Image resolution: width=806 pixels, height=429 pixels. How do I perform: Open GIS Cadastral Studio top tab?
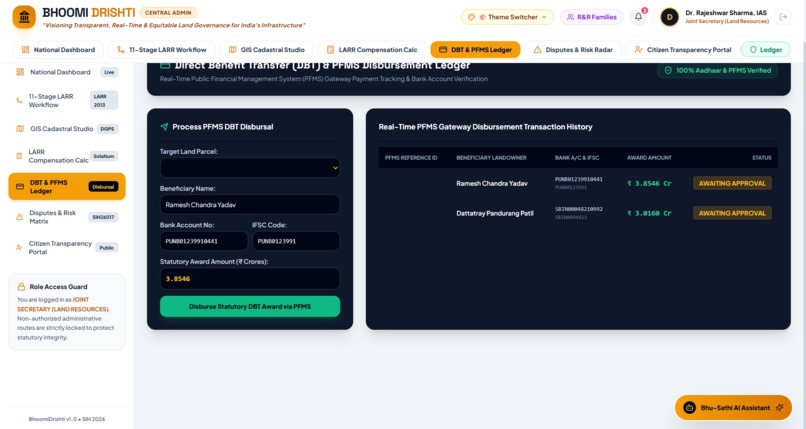tap(266, 50)
